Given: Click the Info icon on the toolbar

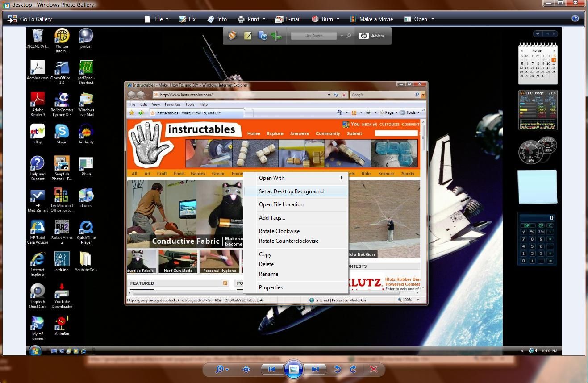Looking at the screenshot, I should [210, 19].
